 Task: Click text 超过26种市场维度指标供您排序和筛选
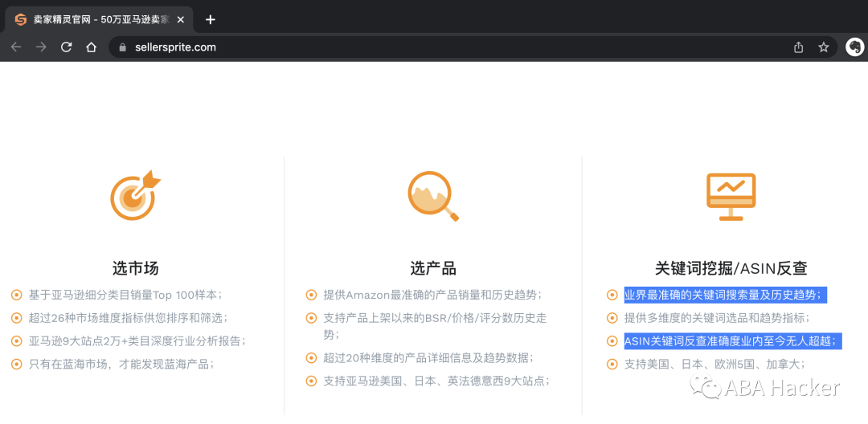tap(129, 318)
